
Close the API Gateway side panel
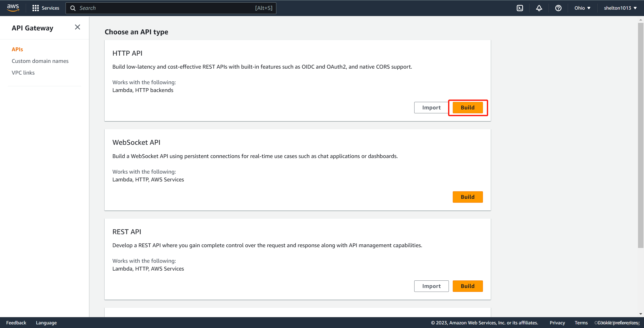click(77, 27)
